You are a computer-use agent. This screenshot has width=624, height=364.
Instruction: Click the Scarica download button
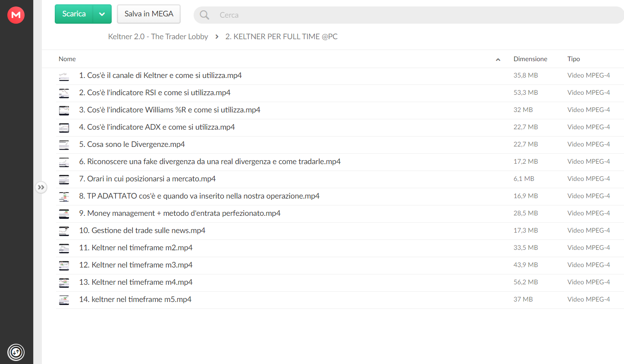pyautogui.click(x=74, y=14)
